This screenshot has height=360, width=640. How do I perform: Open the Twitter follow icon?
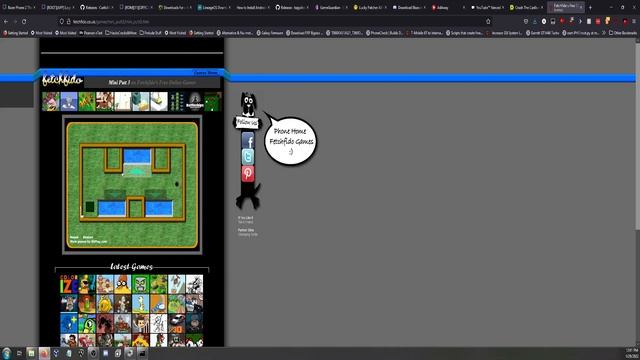coord(248,157)
